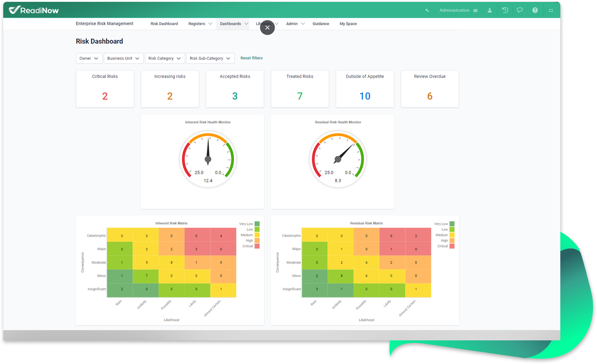The height and width of the screenshot is (364, 597).
Task: Click the Inherent Risk Matrix title
Action: coord(171,224)
